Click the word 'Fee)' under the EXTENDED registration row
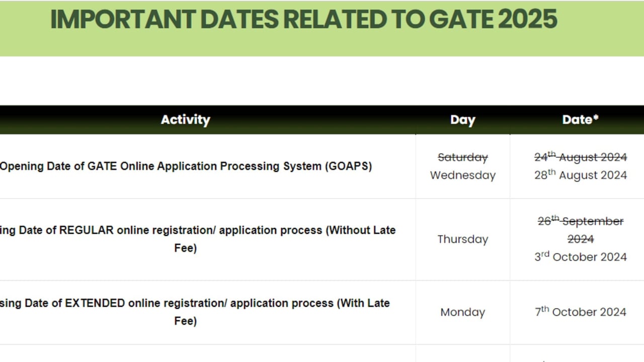Screen dimensions: 644x362 click(185, 321)
